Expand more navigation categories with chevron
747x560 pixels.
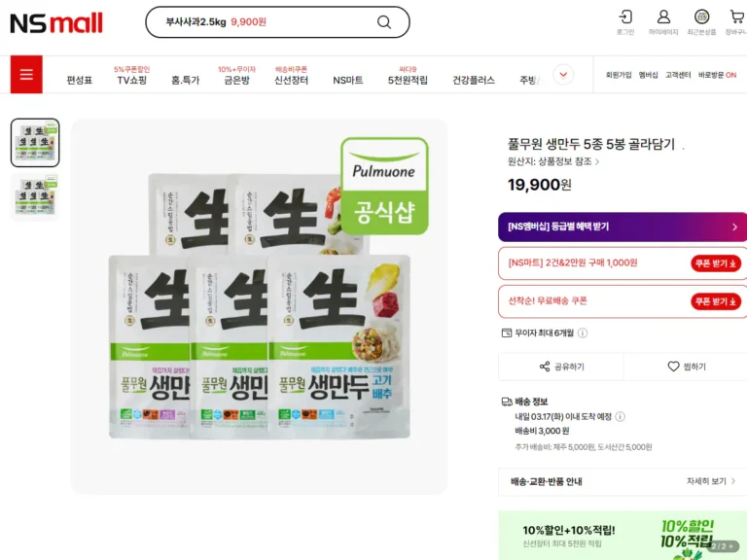[563, 75]
